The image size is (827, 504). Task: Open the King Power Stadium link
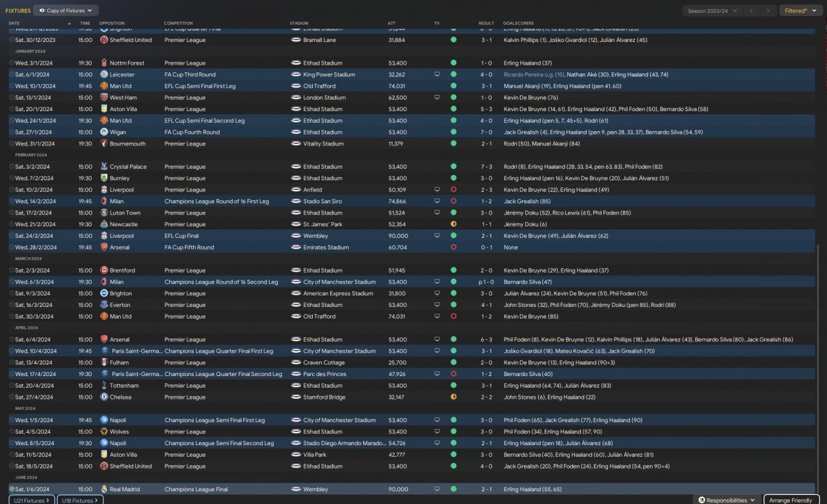coord(329,75)
